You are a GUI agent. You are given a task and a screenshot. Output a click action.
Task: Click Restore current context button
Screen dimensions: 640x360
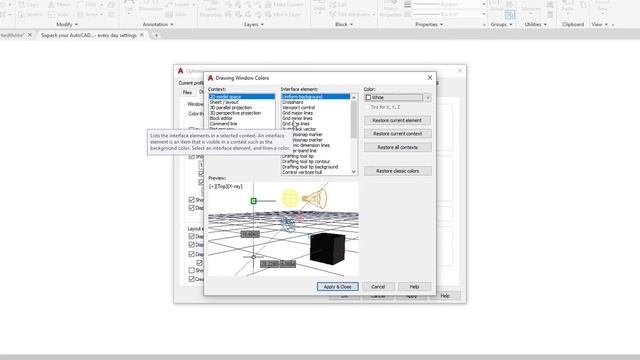coord(397,134)
